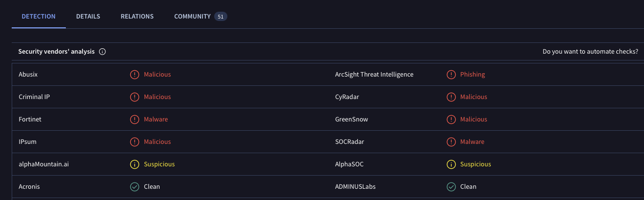Click the CyRadar vendor name
Screen dimensions: 644x200
pyautogui.click(x=348, y=97)
